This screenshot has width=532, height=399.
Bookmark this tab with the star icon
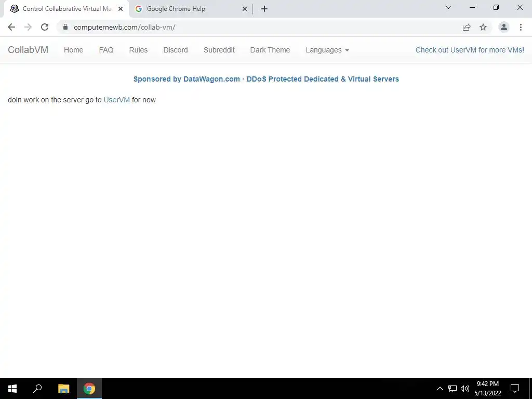click(x=483, y=27)
